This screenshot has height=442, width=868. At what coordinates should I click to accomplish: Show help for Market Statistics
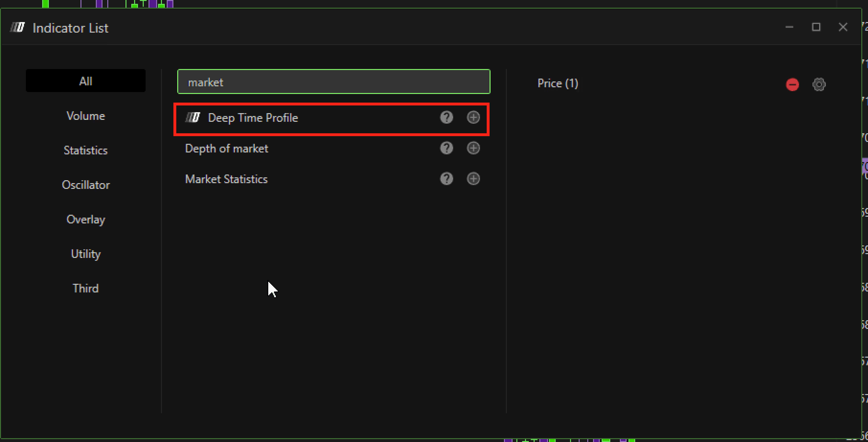coord(446,179)
